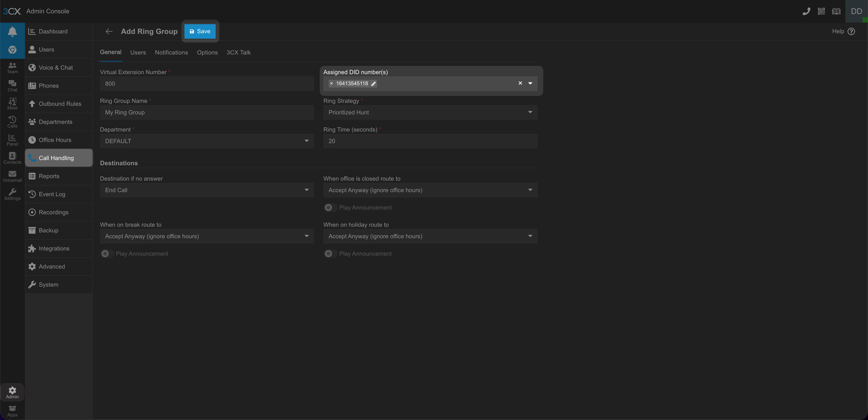Expand the Ring Strategy dropdown
The height and width of the screenshot is (420, 868).
click(x=430, y=112)
